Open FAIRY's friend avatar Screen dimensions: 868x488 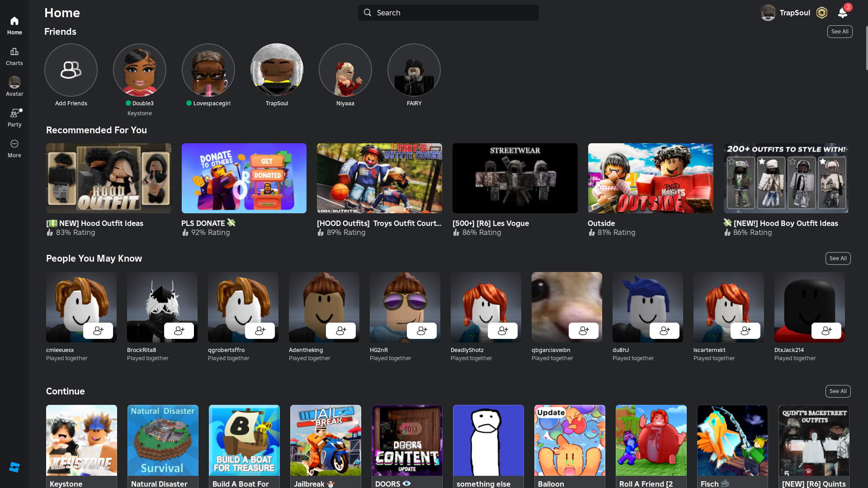414,70
